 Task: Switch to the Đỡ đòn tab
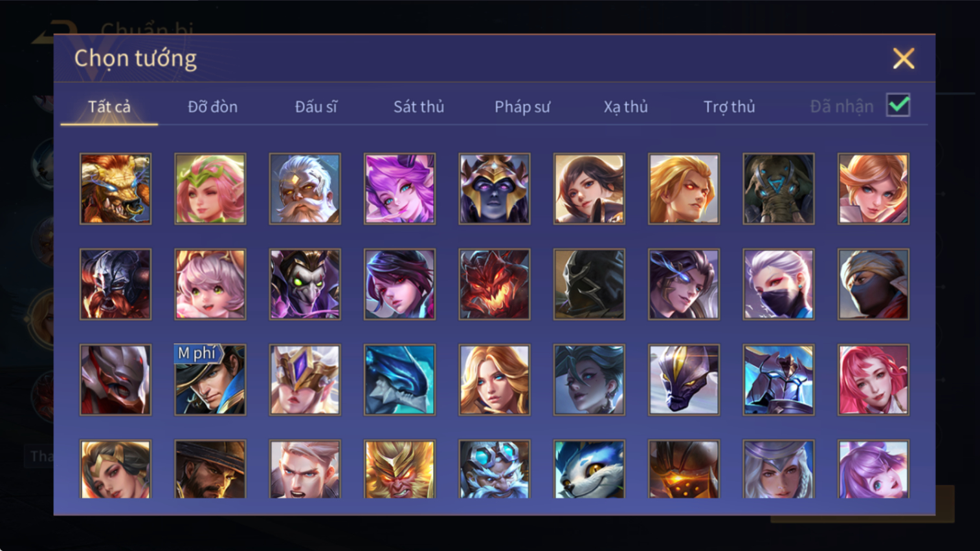pos(212,107)
